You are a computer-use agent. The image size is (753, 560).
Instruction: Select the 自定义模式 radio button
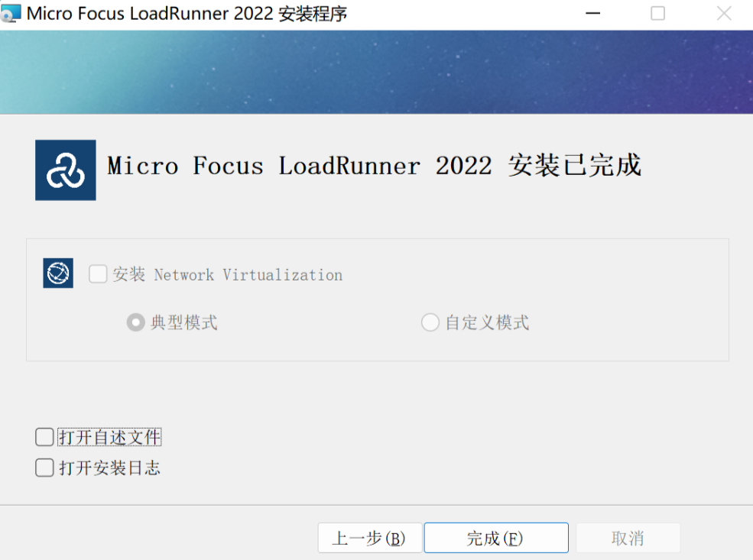430,322
